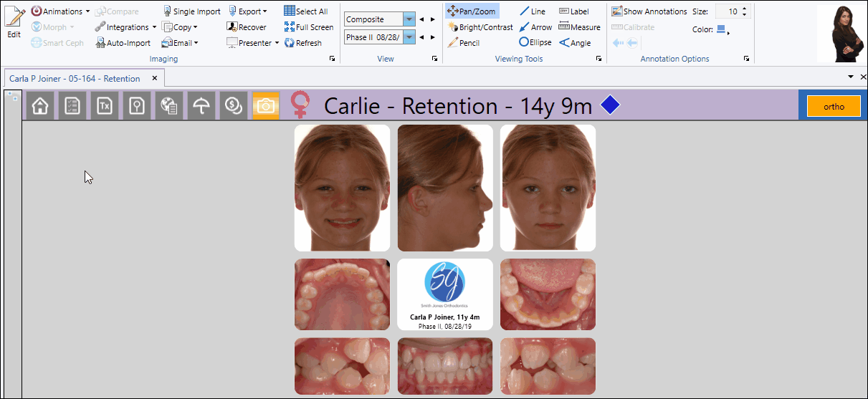Image resolution: width=868 pixels, height=399 pixels.
Task: Open the financial coins icon
Action: [233, 106]
